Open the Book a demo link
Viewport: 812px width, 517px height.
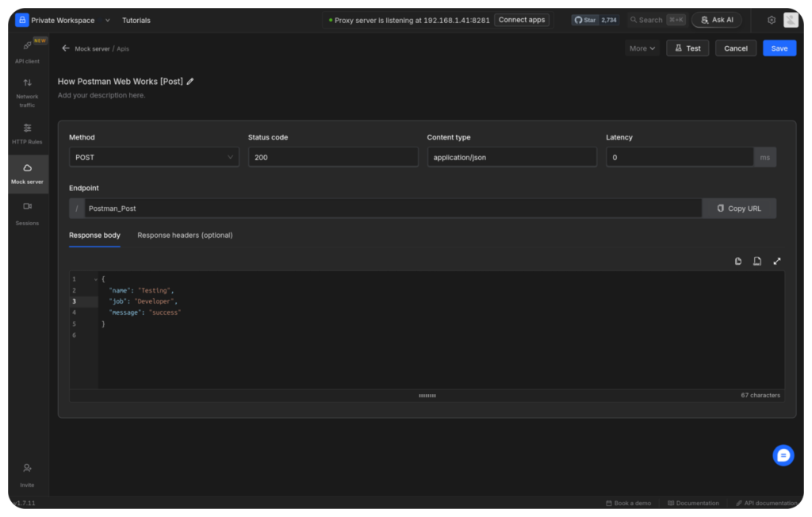(628, 503)
